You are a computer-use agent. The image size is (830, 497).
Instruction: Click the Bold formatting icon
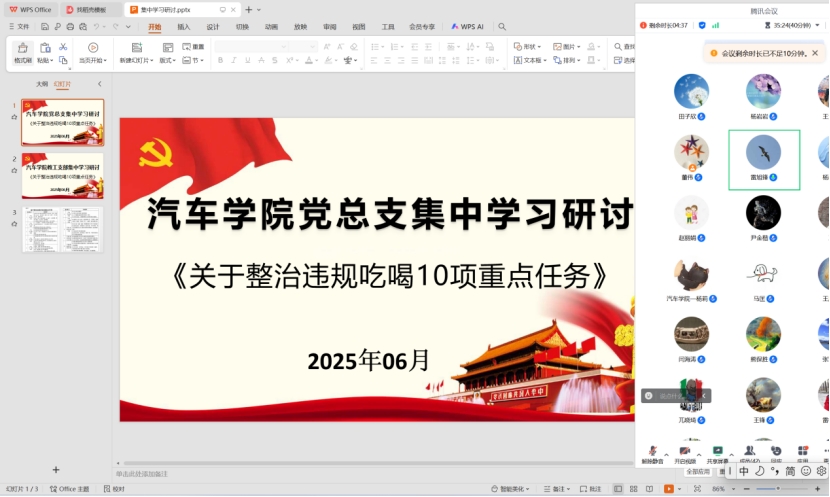pyautogui.click(x=220, y=60)
